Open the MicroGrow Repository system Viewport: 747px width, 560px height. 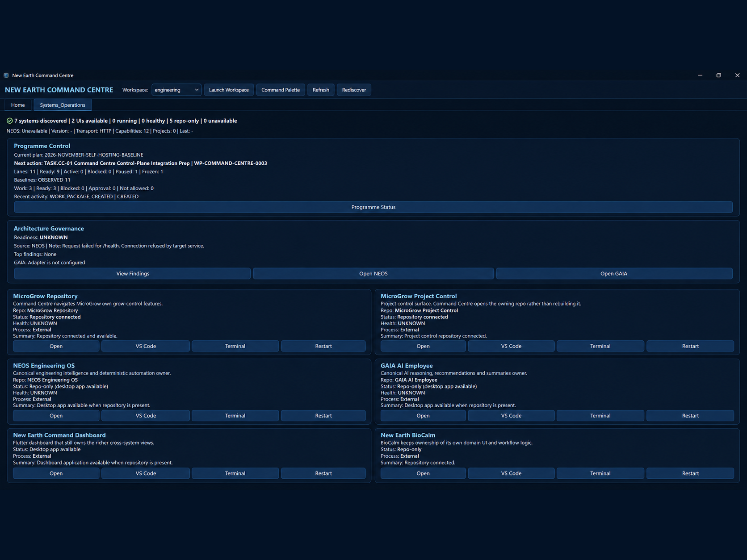[x=56, y=346]
